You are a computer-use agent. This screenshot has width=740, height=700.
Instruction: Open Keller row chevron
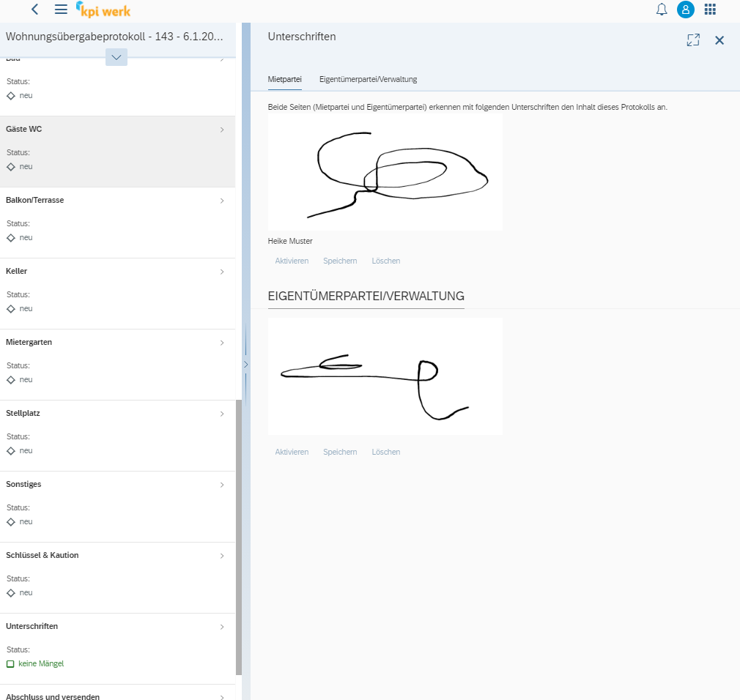click(x=222, y=272)
